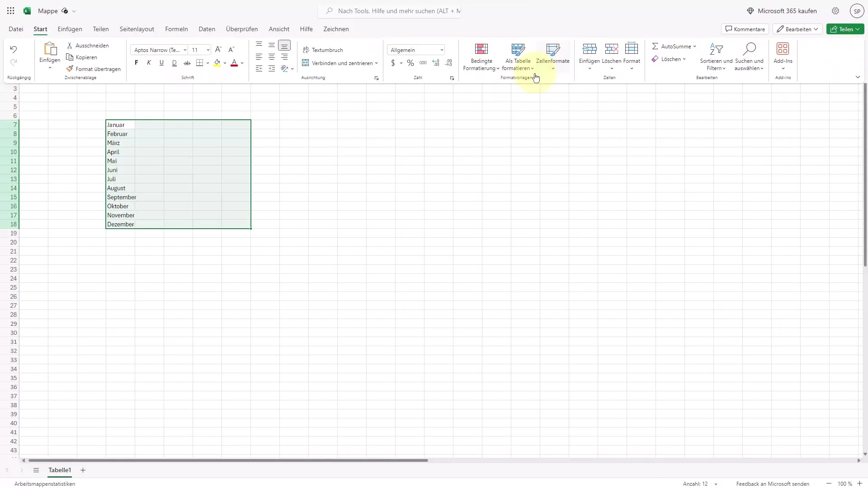Image resolution: width=868 pixels, height=488 pixels.
Task: Click search box Nach Tools suchen
Action: (x=390, y=11)
